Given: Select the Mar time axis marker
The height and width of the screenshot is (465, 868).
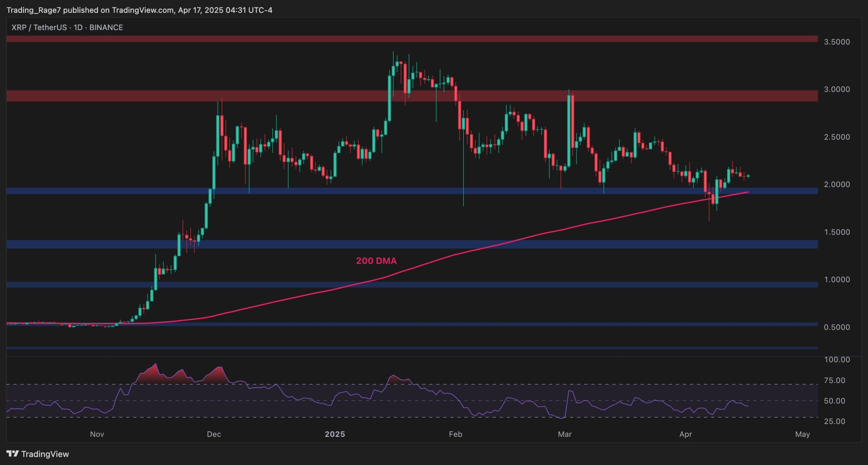Looking at the screenshot, I should 565,434.
